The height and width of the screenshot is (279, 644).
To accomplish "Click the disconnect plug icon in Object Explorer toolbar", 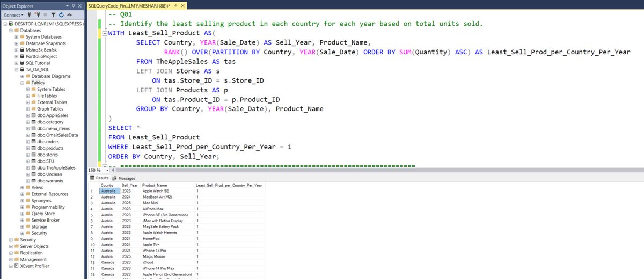I will tap(37, 14).
